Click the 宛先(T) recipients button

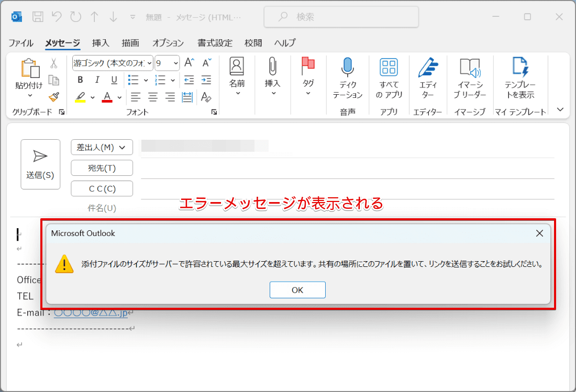click(x=102, y=168)
